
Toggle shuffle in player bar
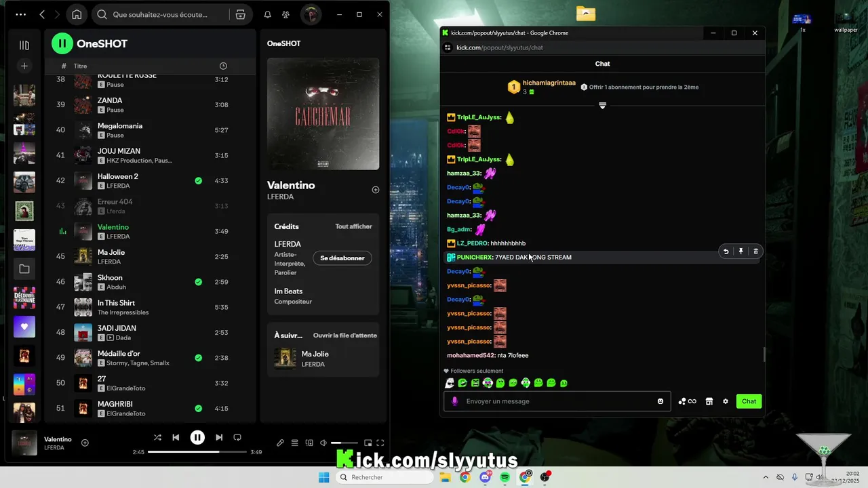pyautogui.click(x=157, y=438)
